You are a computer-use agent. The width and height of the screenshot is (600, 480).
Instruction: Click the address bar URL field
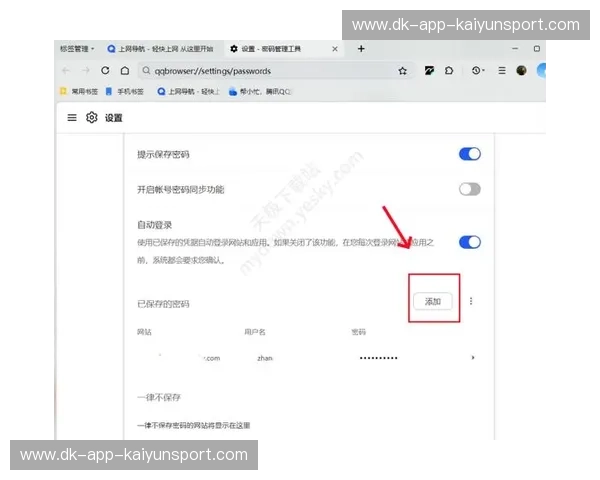(x=260, y=71)
